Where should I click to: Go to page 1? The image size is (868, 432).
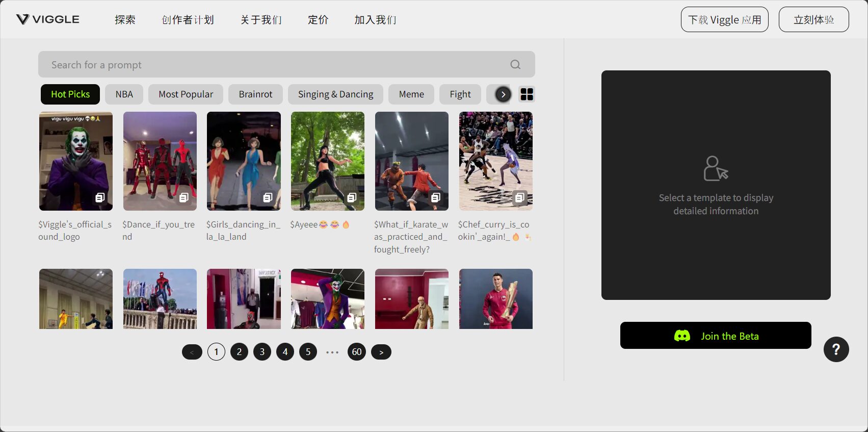coord(216,352)
